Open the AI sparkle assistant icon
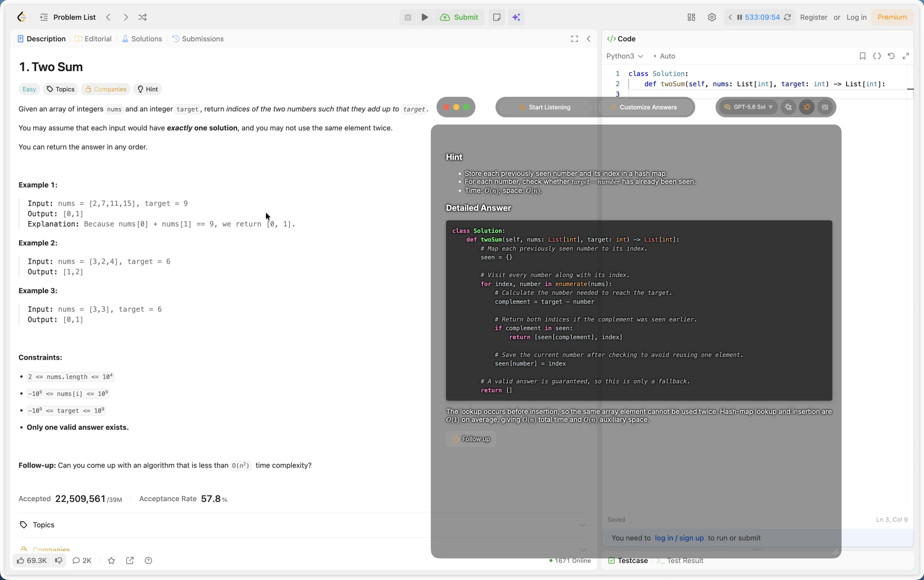Viewport: 924px width, 580px height. click(x=516, y=17)
